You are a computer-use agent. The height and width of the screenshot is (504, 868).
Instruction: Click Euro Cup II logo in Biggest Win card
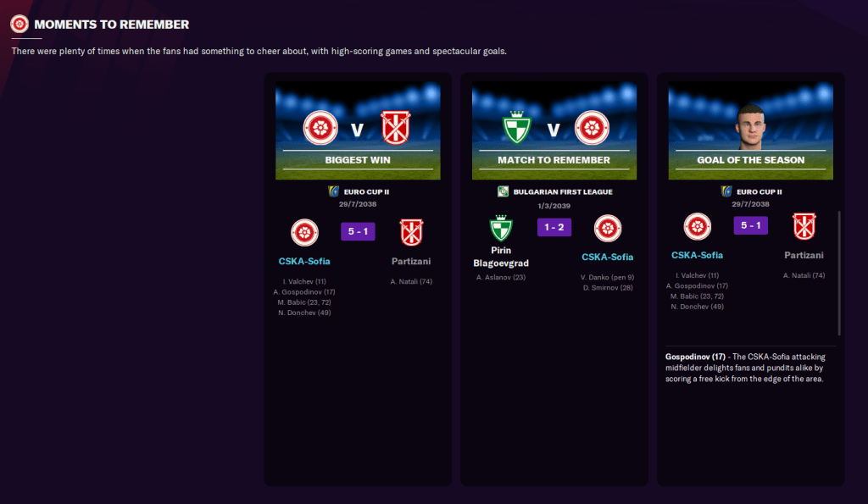click(333, 191)
